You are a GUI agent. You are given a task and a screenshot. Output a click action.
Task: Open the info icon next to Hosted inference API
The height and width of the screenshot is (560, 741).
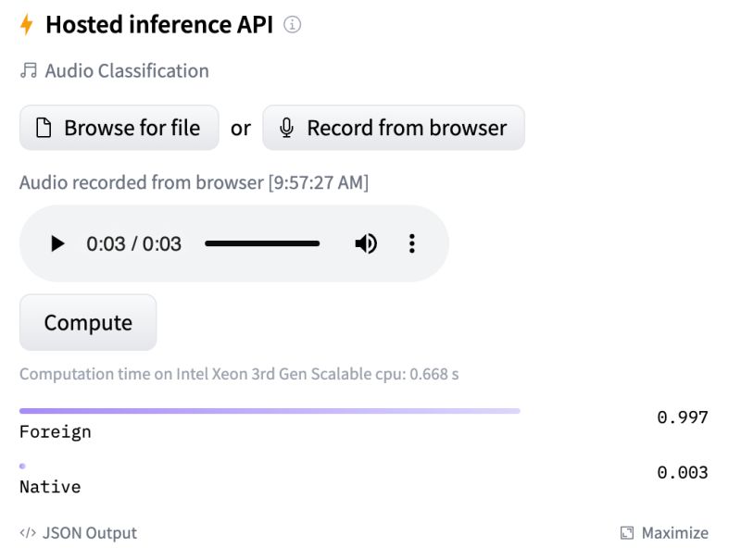point(292,24)
